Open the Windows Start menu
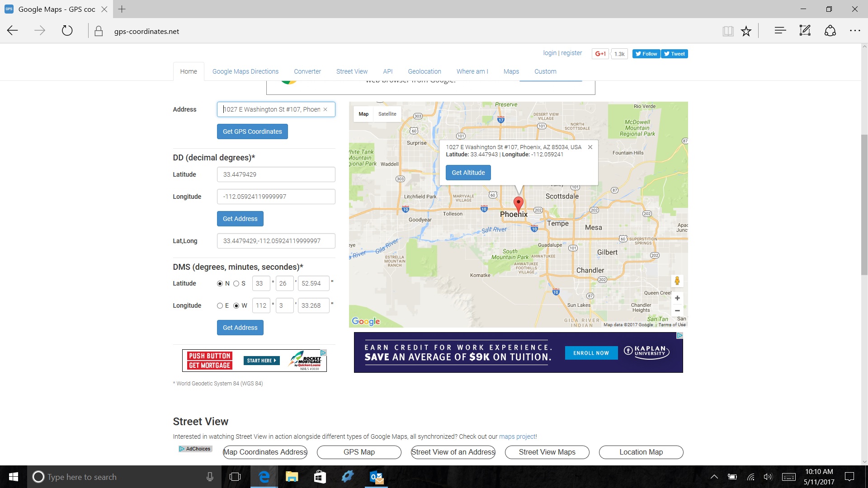This screenshot has width=868, height=488. 14,477
